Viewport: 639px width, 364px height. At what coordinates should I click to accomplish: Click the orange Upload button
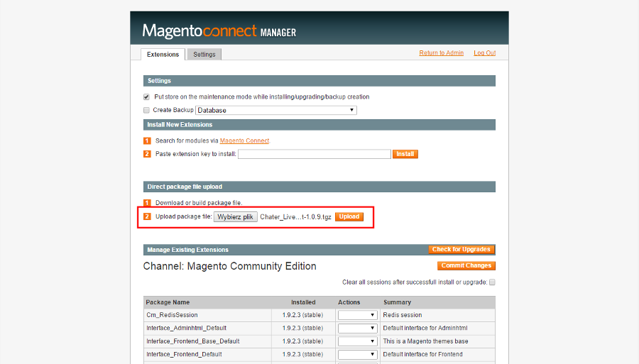[x=349, y=216]
